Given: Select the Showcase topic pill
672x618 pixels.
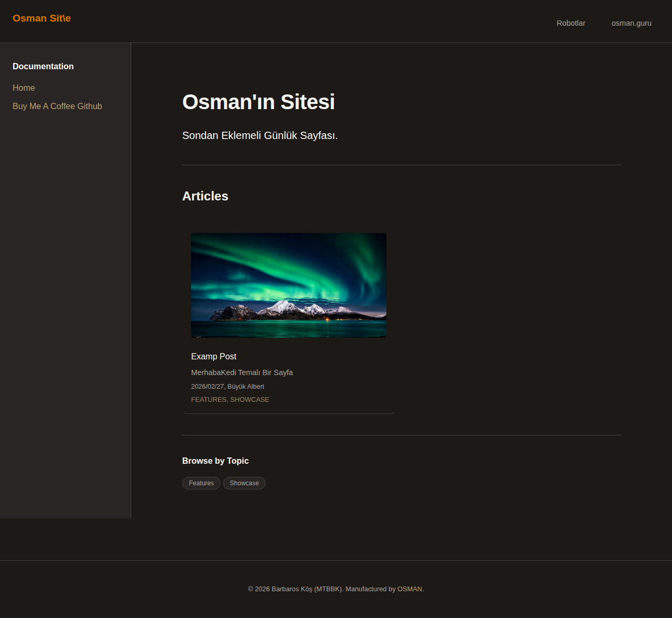Looking at the screenshot, I should [244, 483].
